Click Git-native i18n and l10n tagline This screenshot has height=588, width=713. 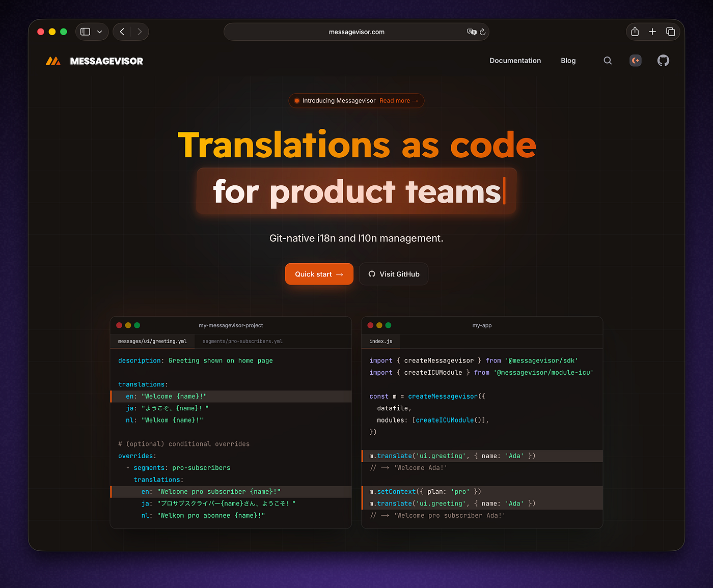(356, 238)
